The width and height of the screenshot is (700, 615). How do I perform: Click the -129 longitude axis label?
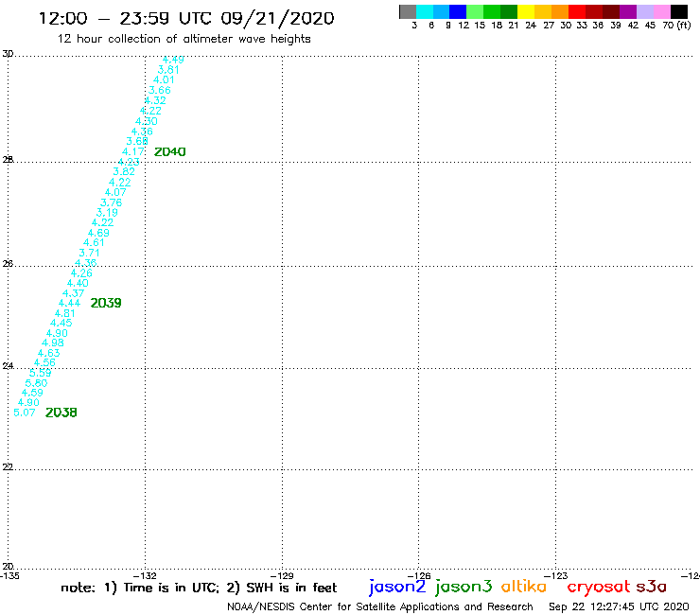tap(282, 575)
